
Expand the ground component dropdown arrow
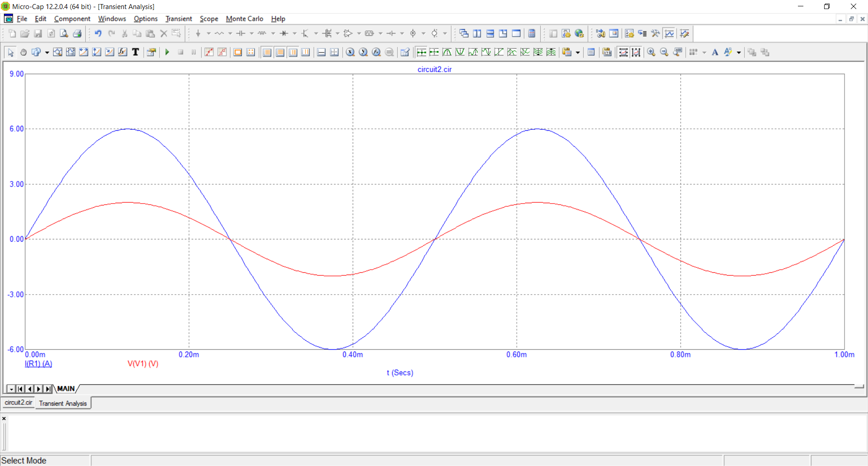pyautogui.click(x=208, y=33)
